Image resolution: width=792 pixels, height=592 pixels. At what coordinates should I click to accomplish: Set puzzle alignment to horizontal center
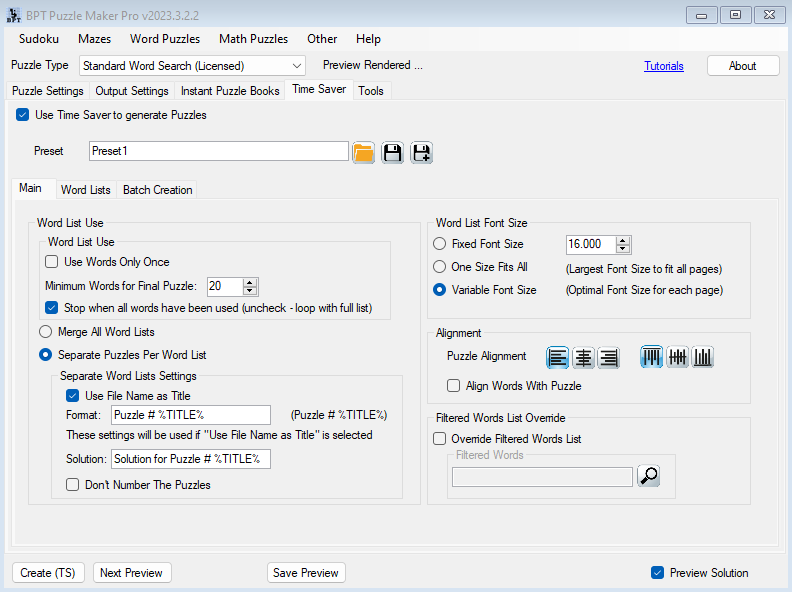click(x=583, y=357)
